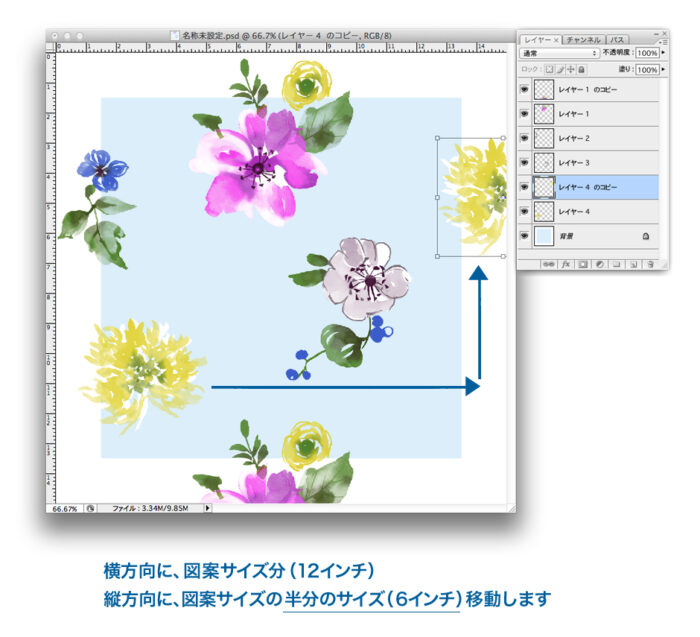Create new adjustment layer icon
Screen dimensions: 700x637
(x=600, y=264)
